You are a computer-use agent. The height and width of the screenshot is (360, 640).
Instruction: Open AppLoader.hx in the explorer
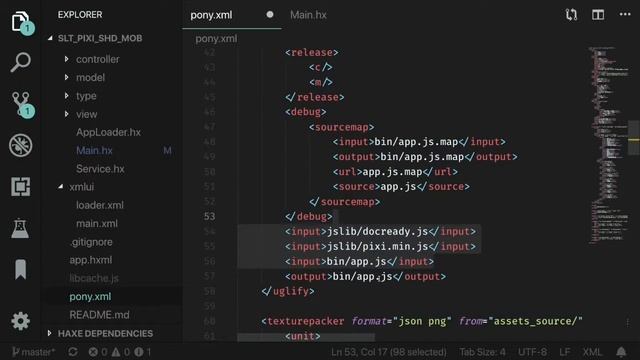pyautogui.click(x=108, y=132)
